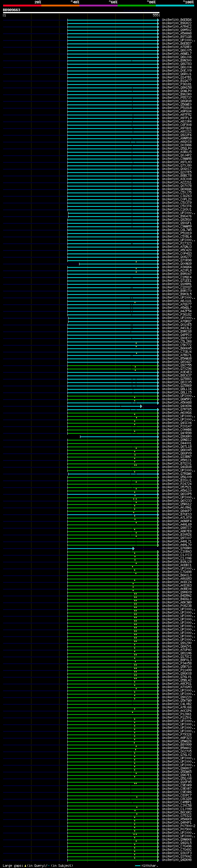
Task: Select hit UniRef100_P27323
Action: coord(177,243)
